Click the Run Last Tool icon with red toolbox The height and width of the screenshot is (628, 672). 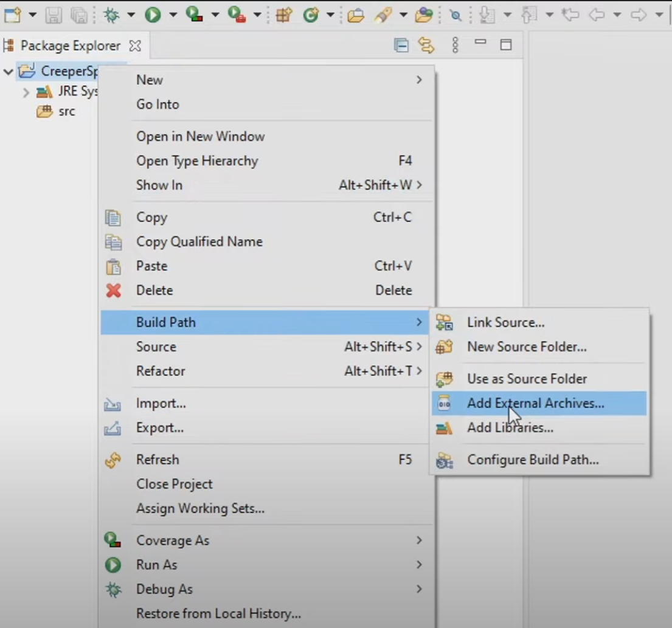[237, 15]
